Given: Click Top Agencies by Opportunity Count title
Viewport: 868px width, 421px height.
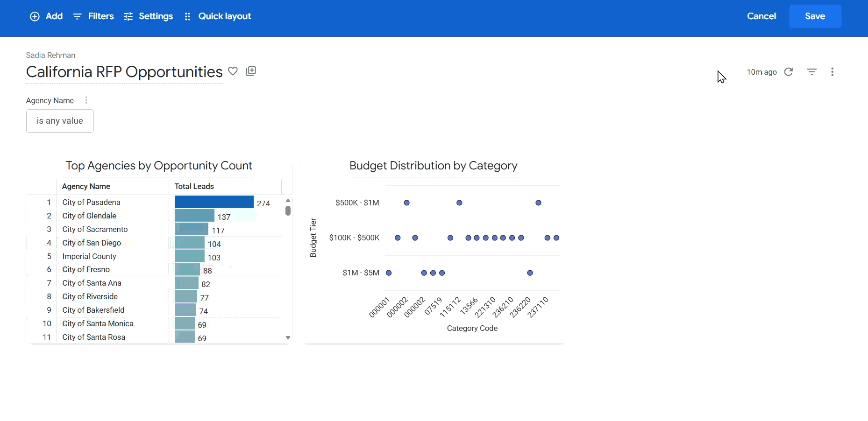Looking at the screenshot, I should coord(159,166).
